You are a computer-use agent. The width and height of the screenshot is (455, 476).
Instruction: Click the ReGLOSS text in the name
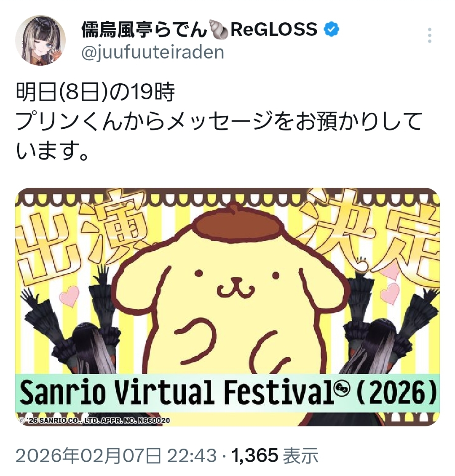(273, 30)
